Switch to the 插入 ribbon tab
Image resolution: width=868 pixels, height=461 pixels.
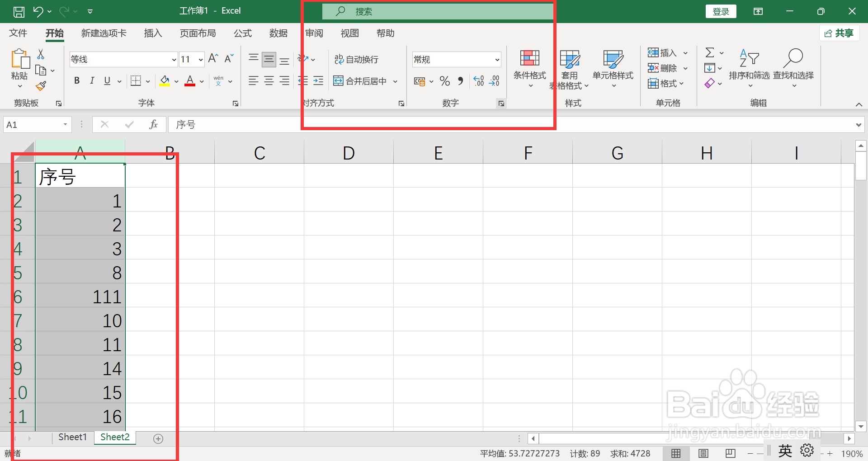[x=153, y=33]
